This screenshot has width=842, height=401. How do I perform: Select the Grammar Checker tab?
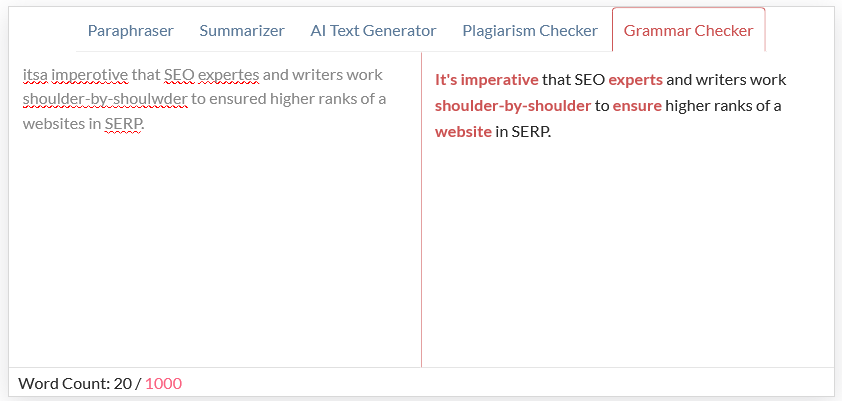click(x=688, y=30)
